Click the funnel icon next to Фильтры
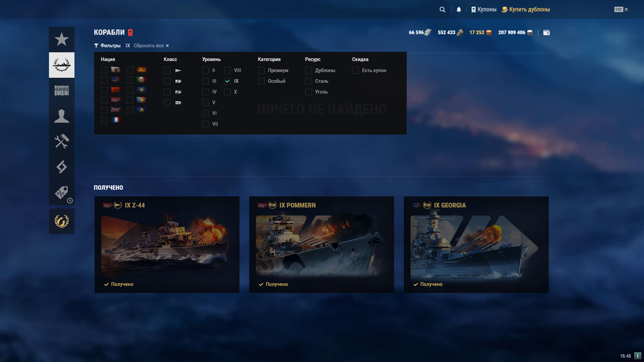The height and width of the screenshot is (362, 644). [96, 46]
